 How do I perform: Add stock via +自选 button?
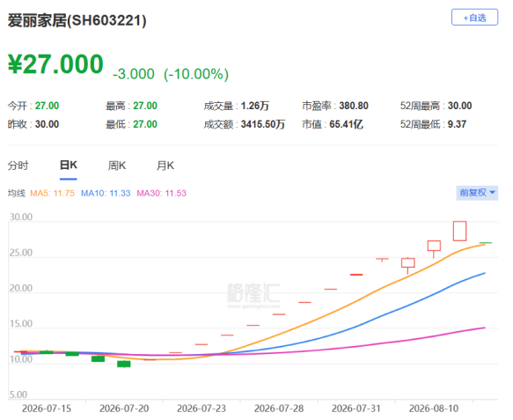pos(474,18)
